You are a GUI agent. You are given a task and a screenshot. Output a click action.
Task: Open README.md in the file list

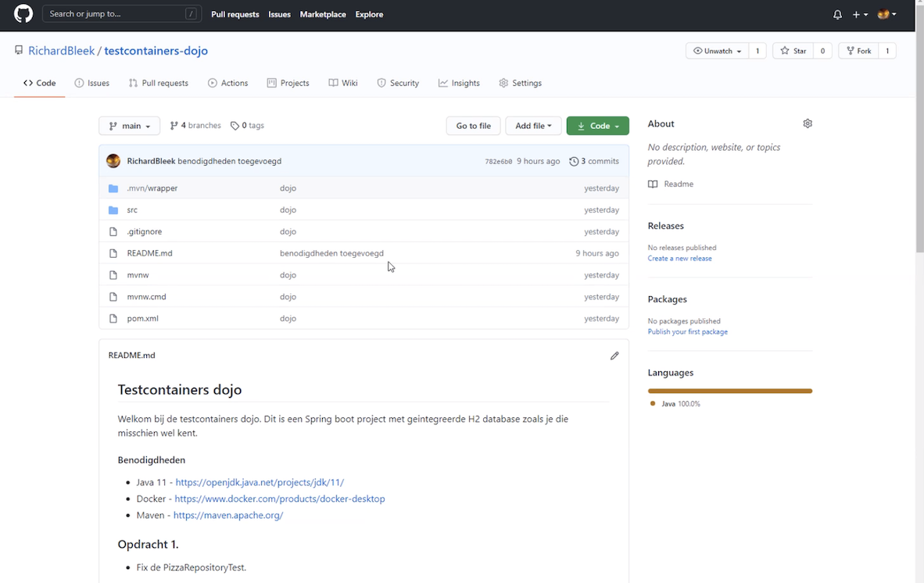click(149, 253)
